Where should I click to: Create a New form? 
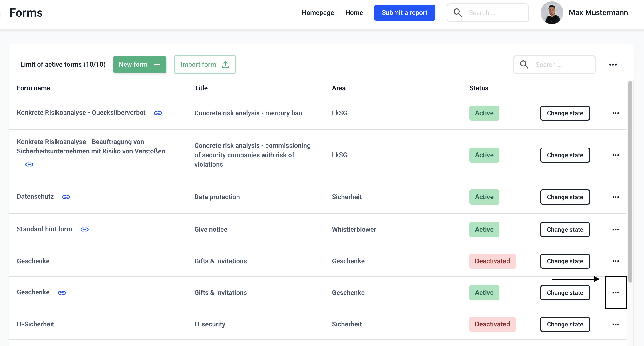pos(140,65)
